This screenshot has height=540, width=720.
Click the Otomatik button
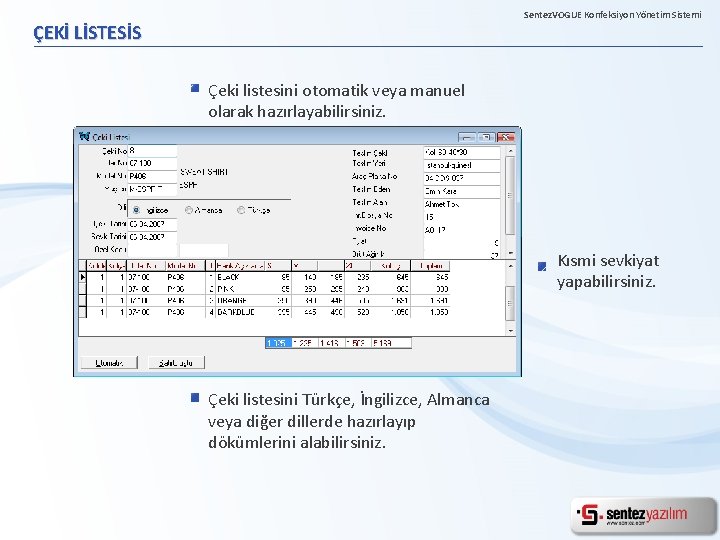coord(109,363)
